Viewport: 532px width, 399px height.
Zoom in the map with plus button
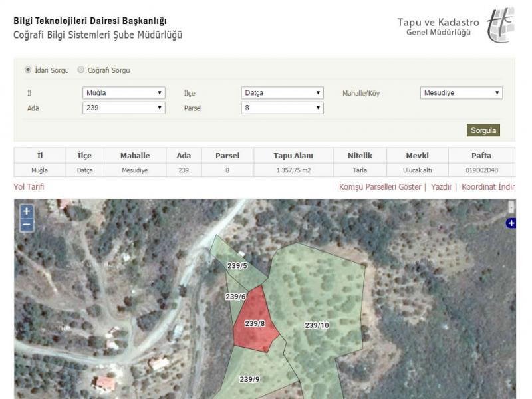(26, 211)
